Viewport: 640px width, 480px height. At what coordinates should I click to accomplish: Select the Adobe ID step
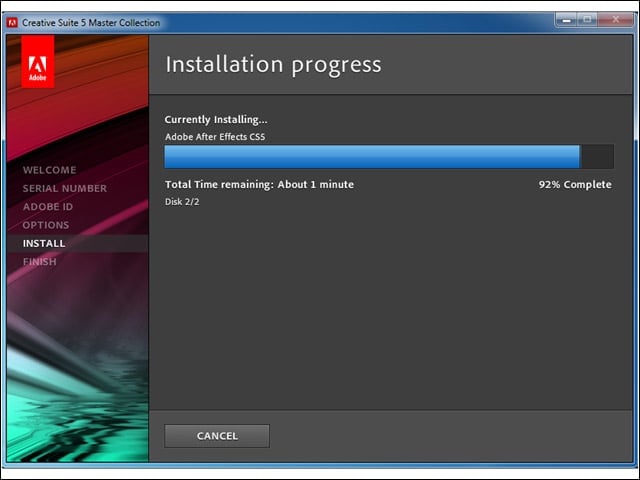point(48,207)
